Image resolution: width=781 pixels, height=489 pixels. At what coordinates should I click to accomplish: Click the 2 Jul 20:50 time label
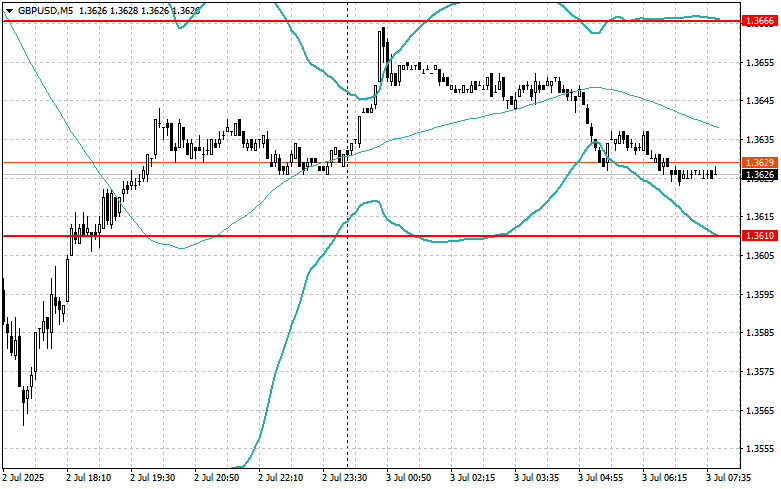pyautogui.click(x=217, y=478)
